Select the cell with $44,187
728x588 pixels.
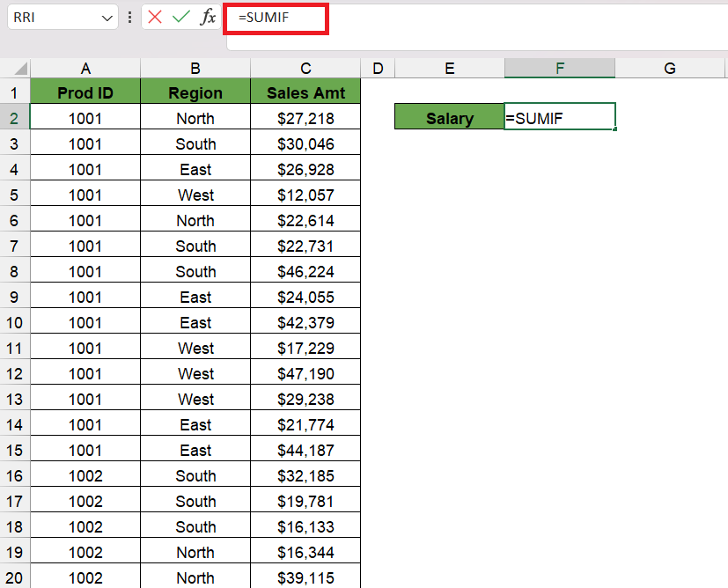(x=305, y=450)
